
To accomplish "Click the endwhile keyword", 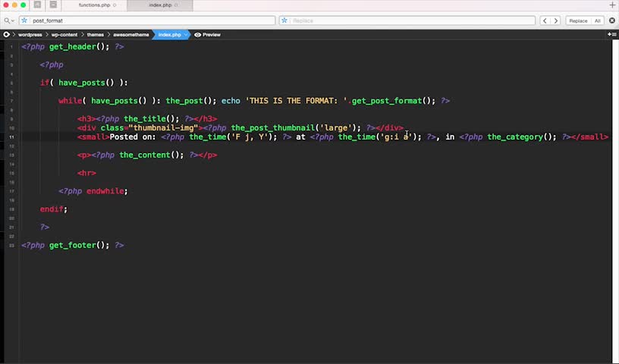I will click(105, 191).
